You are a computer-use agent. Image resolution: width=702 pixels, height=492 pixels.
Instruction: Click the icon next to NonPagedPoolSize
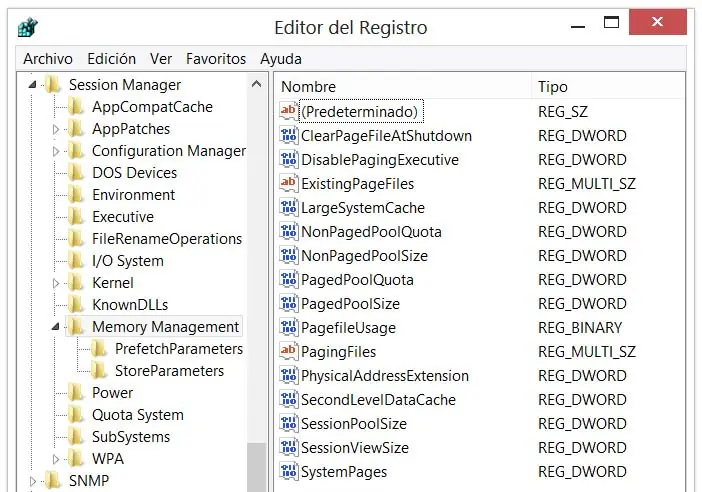pyautogui.click(x=289, y=255)
